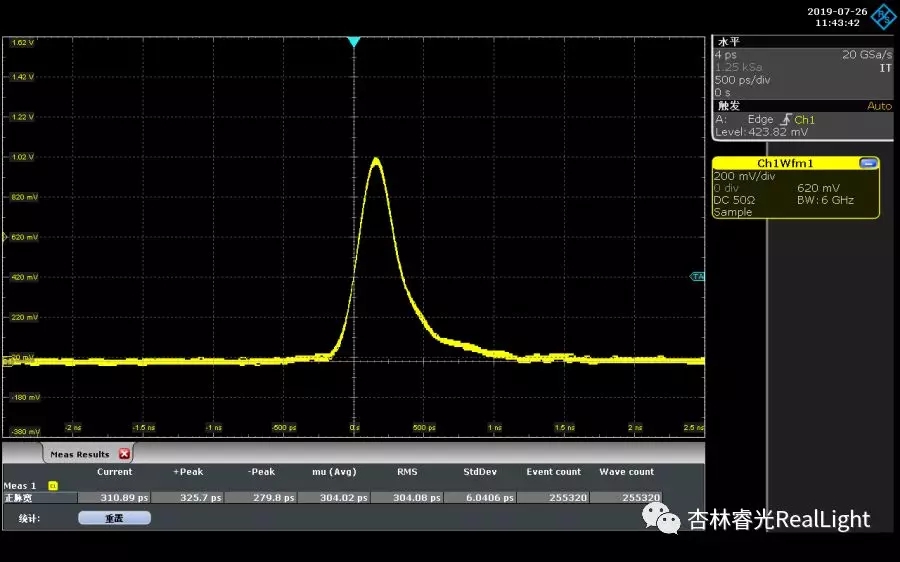Screen dimensions: 900x562
Task: Open the 触发 trigger settings header
Action: tap(727, 106)
